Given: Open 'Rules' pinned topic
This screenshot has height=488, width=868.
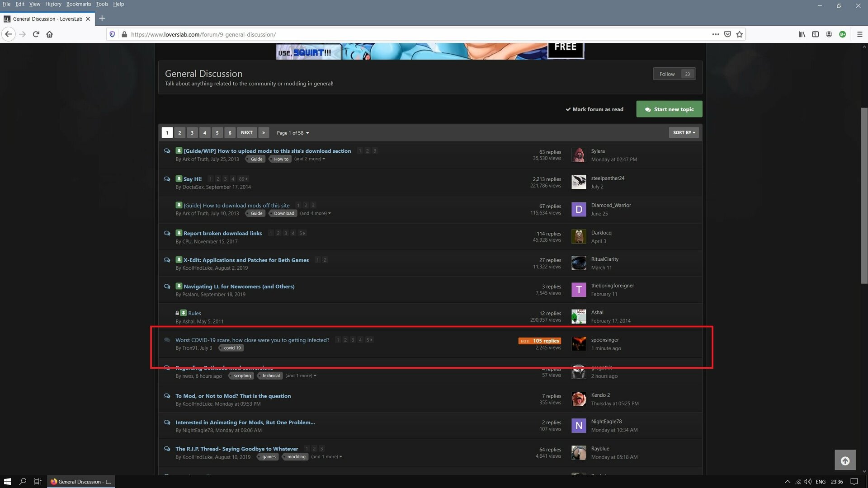Looking at the screenshot, I should click(195, 313).
